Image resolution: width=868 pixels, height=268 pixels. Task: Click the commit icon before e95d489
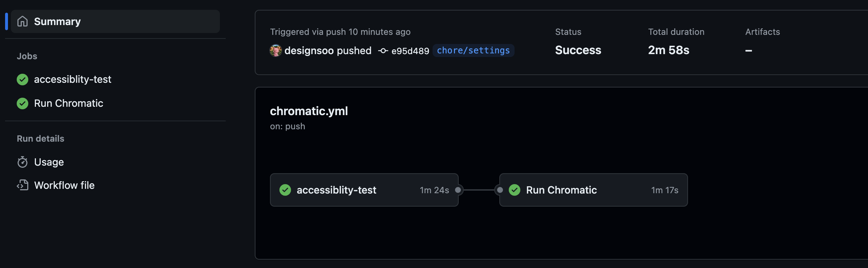coord(383,51)
